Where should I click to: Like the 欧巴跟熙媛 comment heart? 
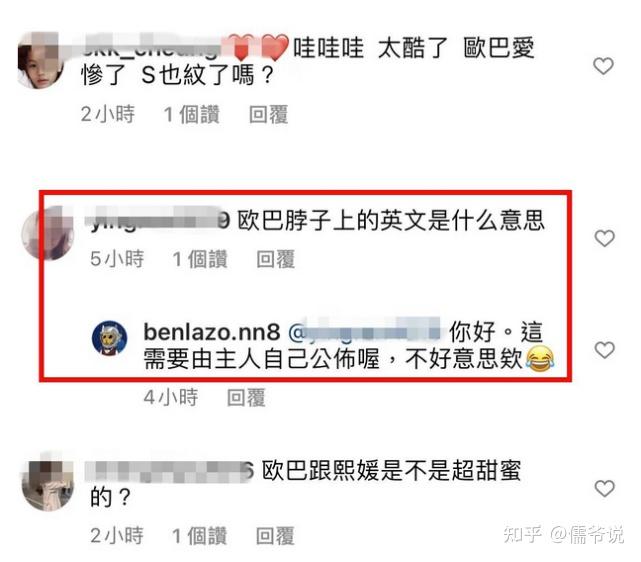[604, 488]
